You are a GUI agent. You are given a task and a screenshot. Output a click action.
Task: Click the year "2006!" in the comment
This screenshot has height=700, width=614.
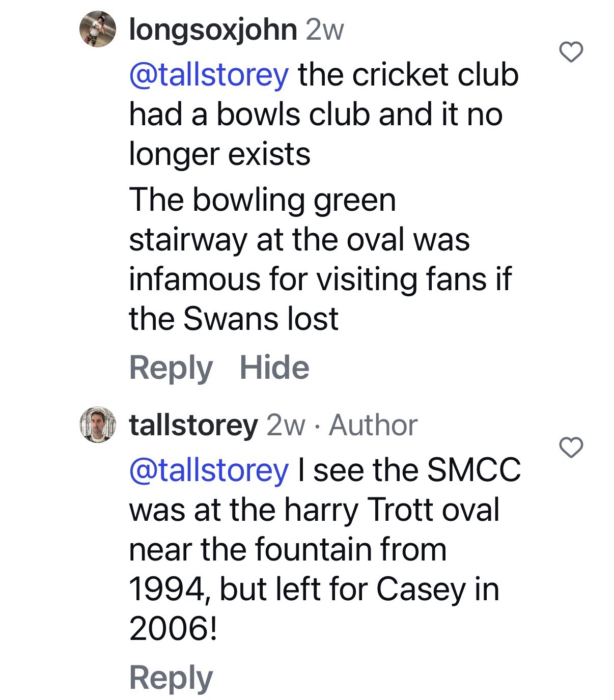coord(173,628)
